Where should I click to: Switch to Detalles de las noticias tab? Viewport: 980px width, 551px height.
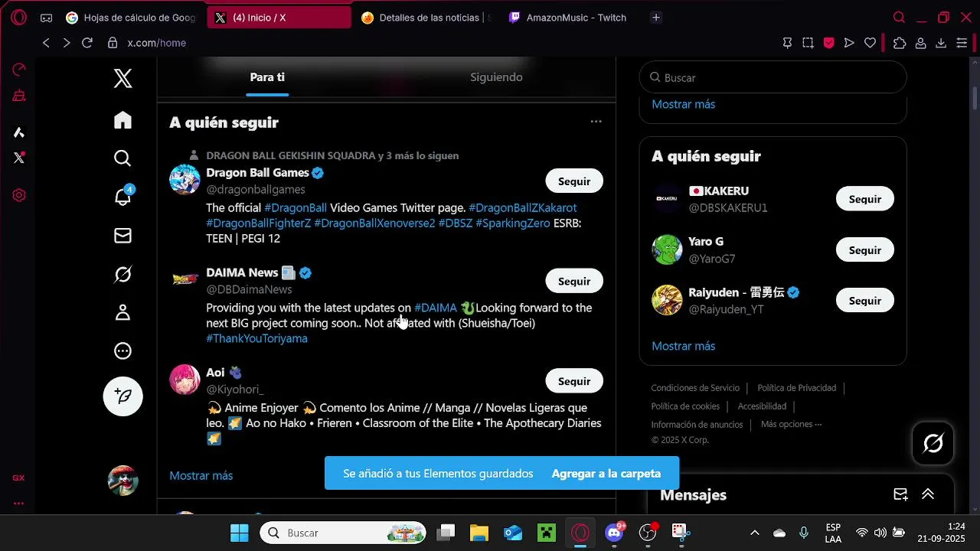click(426, 18)
